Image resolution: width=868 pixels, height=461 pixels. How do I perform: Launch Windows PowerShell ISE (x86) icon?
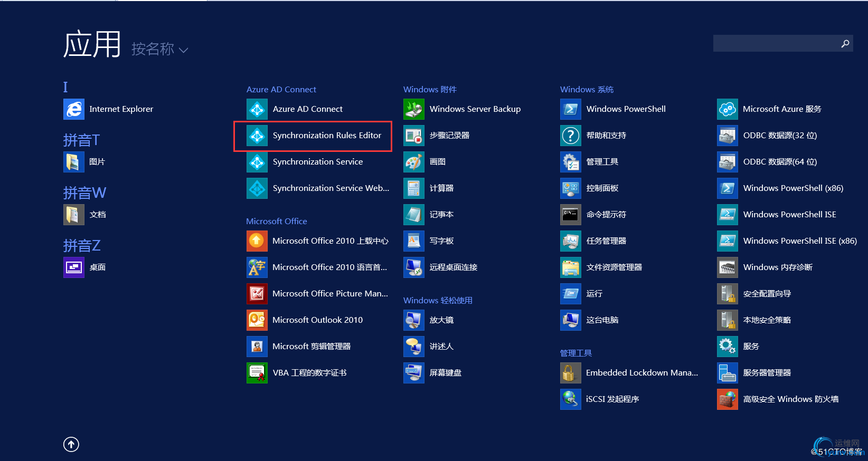[x=728, y=241]
